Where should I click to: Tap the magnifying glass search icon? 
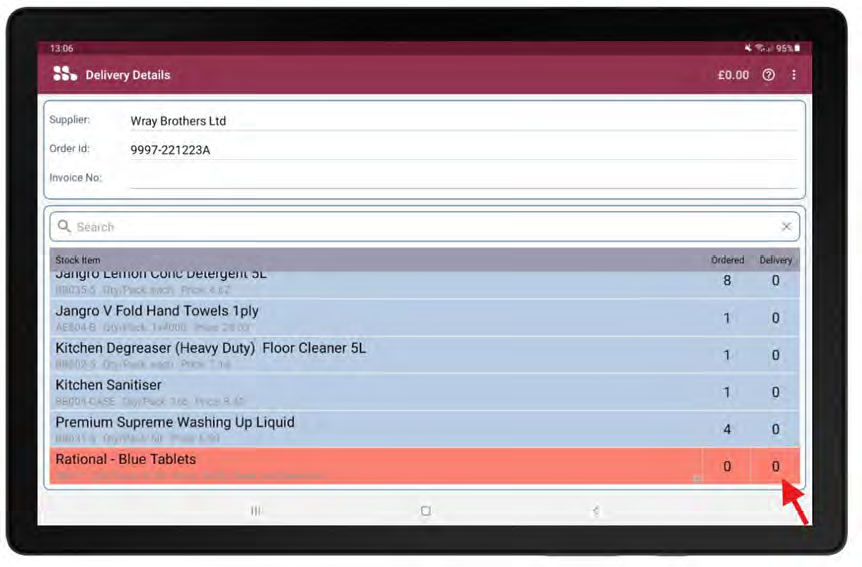[65, 227]
